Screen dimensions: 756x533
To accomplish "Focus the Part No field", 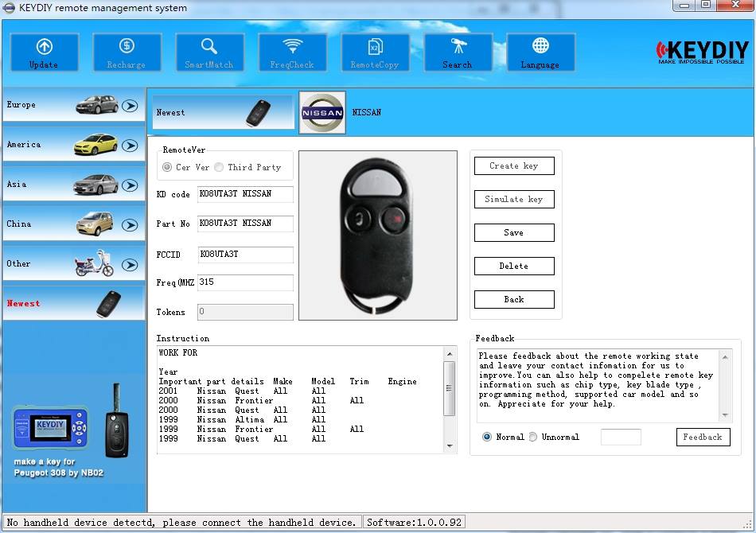I will tap(245, 224).
